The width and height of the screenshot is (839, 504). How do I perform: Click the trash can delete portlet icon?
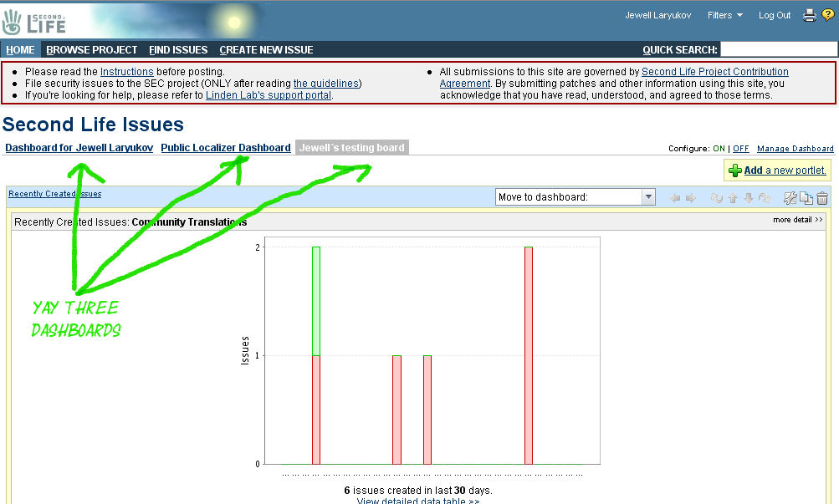coord(822,198)
